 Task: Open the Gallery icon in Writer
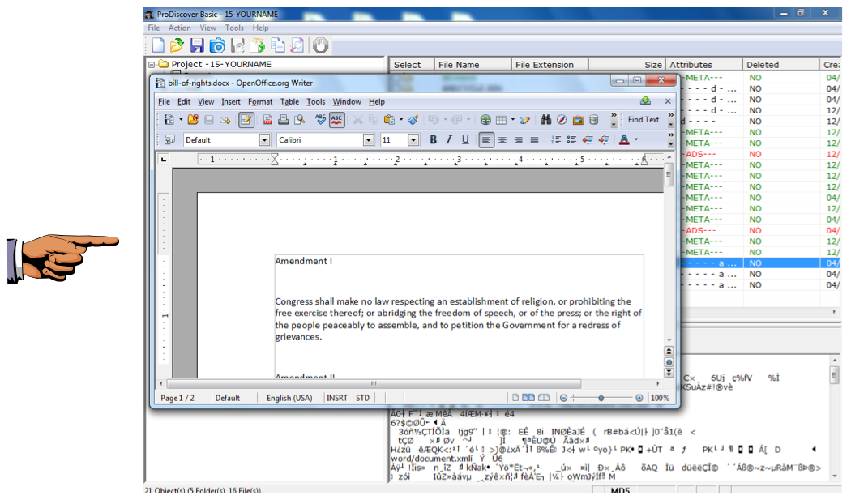pos(578,120)
